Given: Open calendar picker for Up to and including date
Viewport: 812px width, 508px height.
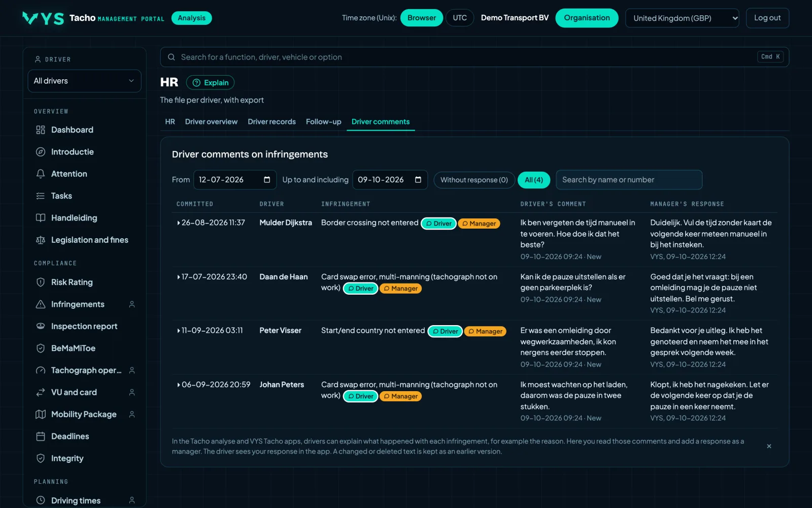Looking at the screenshot, I should pos(418,180).
